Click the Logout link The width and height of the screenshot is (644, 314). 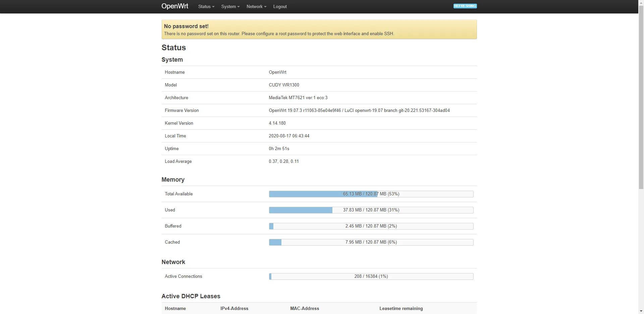[x=280, y=7]
